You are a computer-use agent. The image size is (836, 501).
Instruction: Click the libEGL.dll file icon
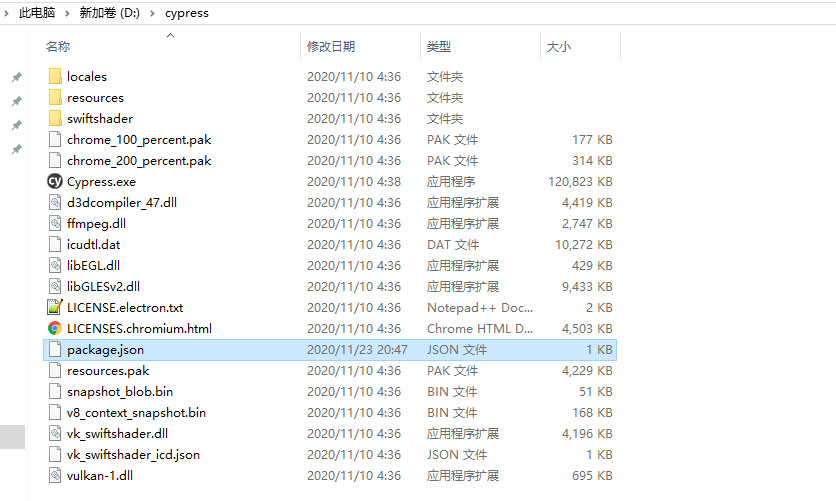click(55, 265)
